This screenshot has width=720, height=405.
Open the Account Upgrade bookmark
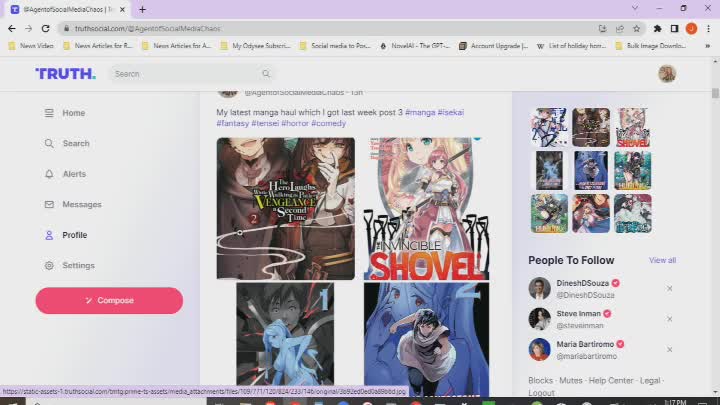click(x=494, y=46)
